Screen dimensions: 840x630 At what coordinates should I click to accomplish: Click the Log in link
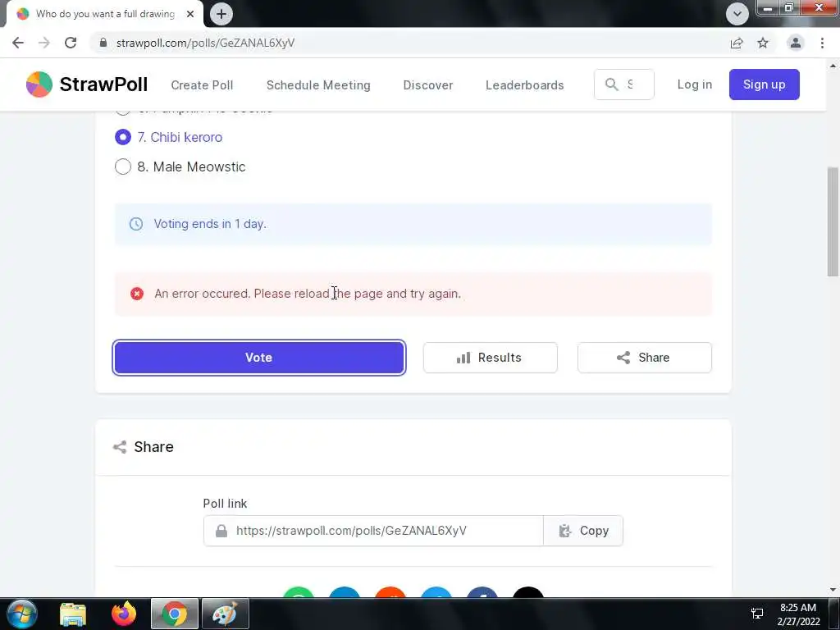coord(694,84)
